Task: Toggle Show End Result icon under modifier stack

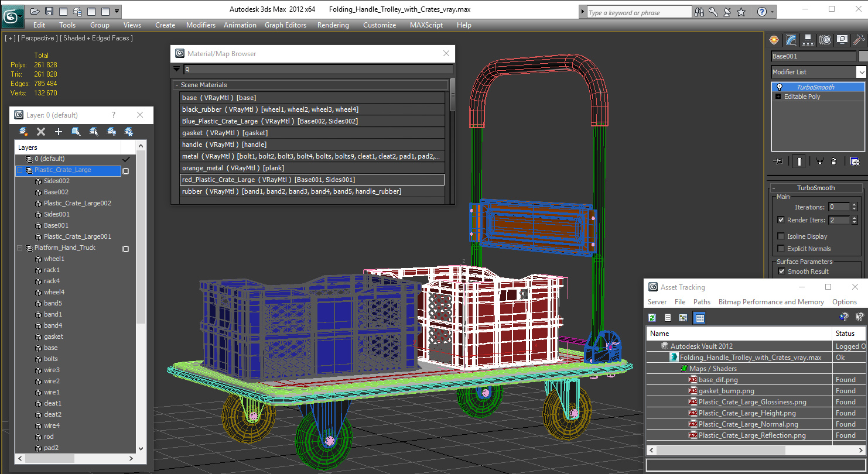Action: coord(799,161)
